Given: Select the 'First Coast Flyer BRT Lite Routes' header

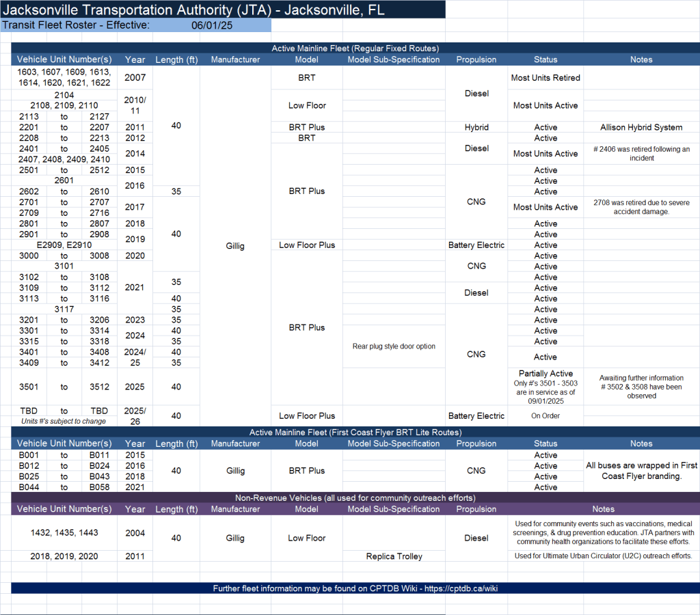Looking at the screenshot, I should click(355, 433).
